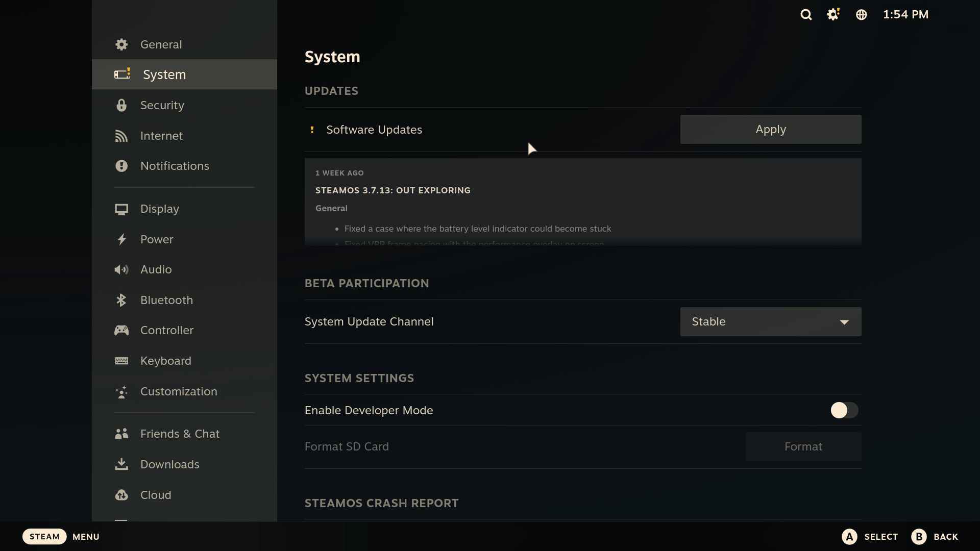
Task: Click the Format SD Card button
Action: pyautogui.click(x=803, y=446)
